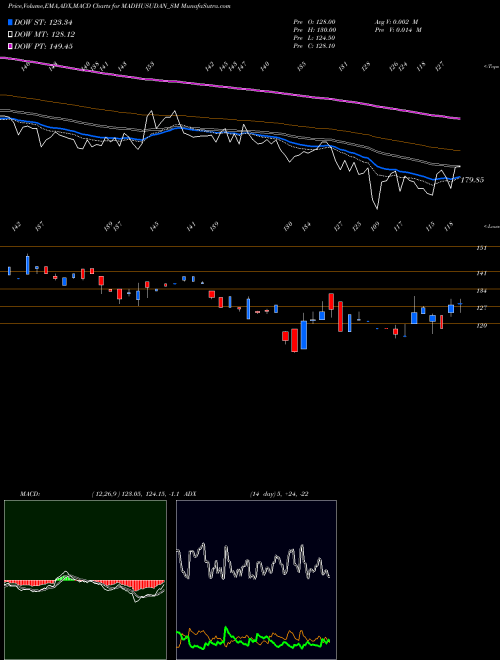Click the 134 price axis label

(x=481, y=291)
